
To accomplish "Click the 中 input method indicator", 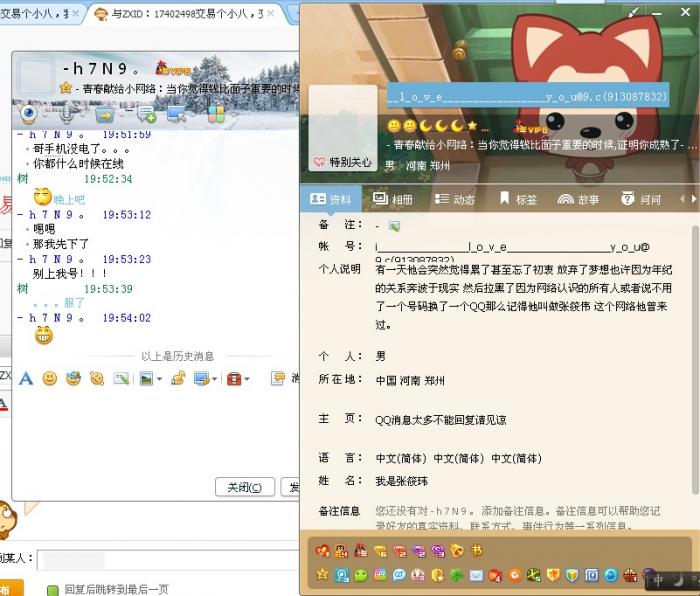I will (x=658, y=580).
